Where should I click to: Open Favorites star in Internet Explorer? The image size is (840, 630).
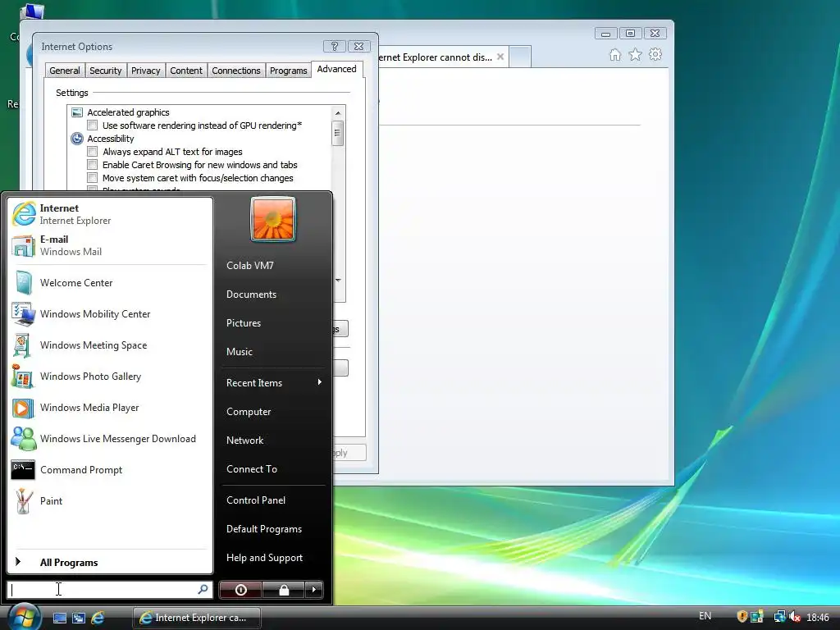[x=636, y=55]
